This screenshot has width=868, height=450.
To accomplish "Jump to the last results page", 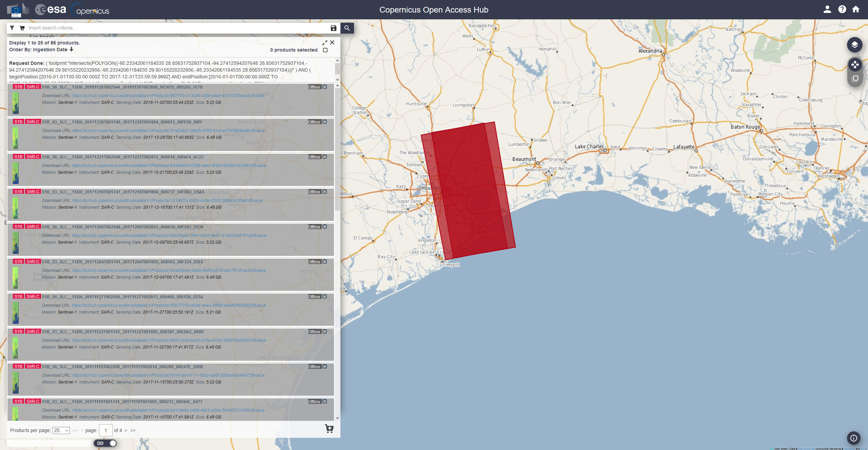I will pyautogui.click(x=133, y=430).
